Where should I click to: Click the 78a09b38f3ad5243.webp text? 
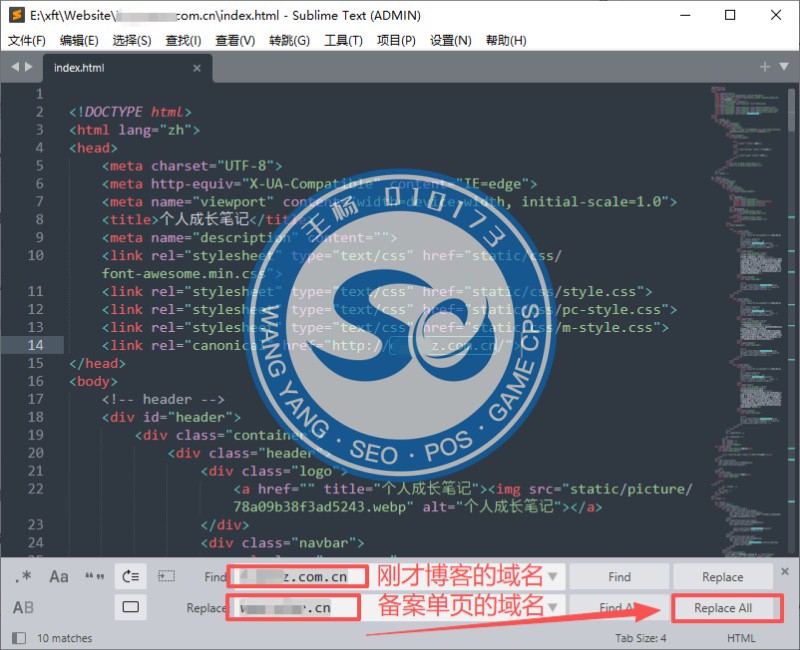point(320,507)
